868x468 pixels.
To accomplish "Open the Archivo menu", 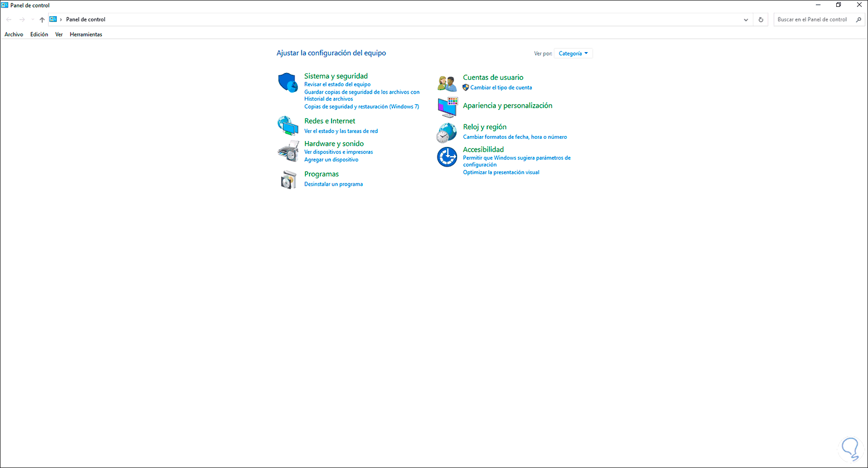I will point(14,35).
